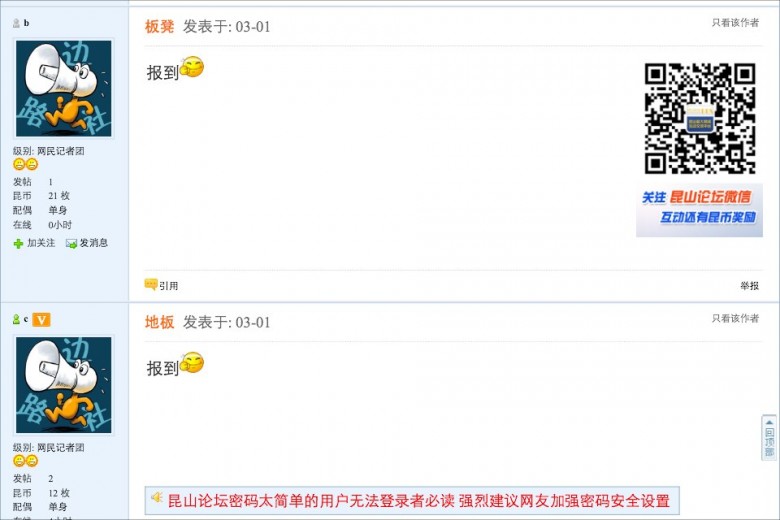Click 只看该作者 in the 板凳 post
This screenshot has height=520, width=780.
tap(735, 23)
